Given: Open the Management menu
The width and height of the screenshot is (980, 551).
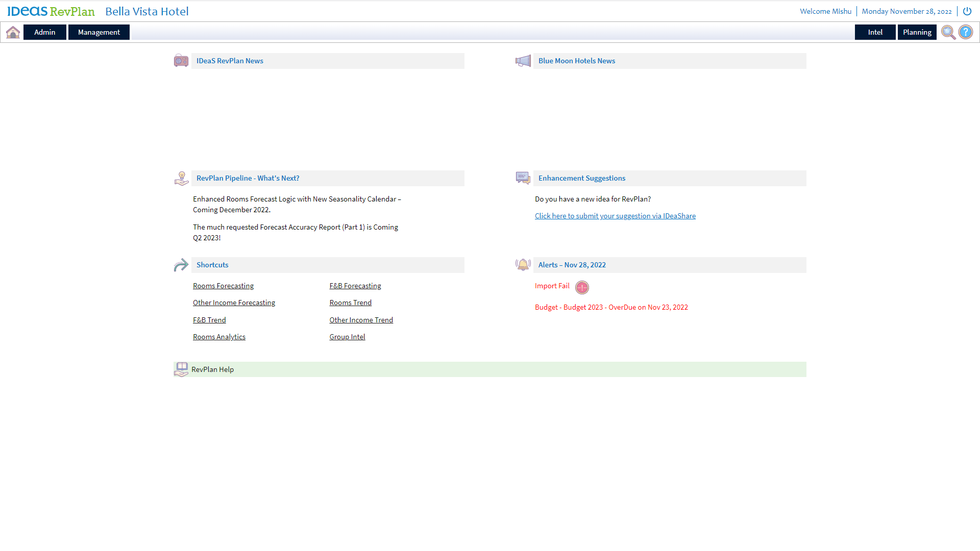Looking at the screenshot, I should pyautogui.click(x=99, y=32).
